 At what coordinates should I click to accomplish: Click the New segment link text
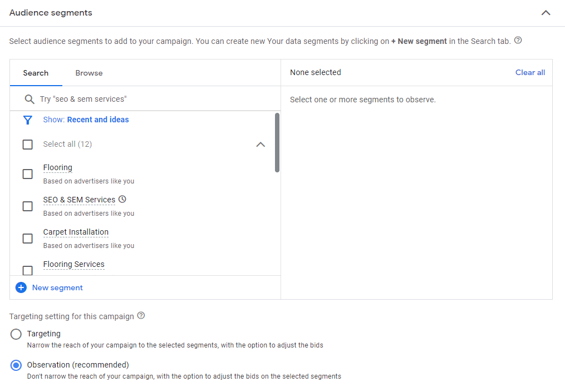tap(57, 287)
